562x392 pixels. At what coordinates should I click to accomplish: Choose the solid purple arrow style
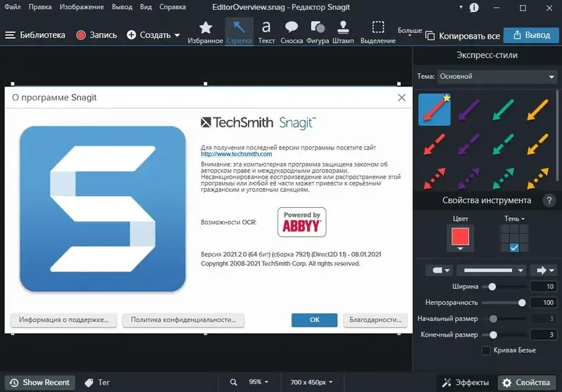[469, 110]
